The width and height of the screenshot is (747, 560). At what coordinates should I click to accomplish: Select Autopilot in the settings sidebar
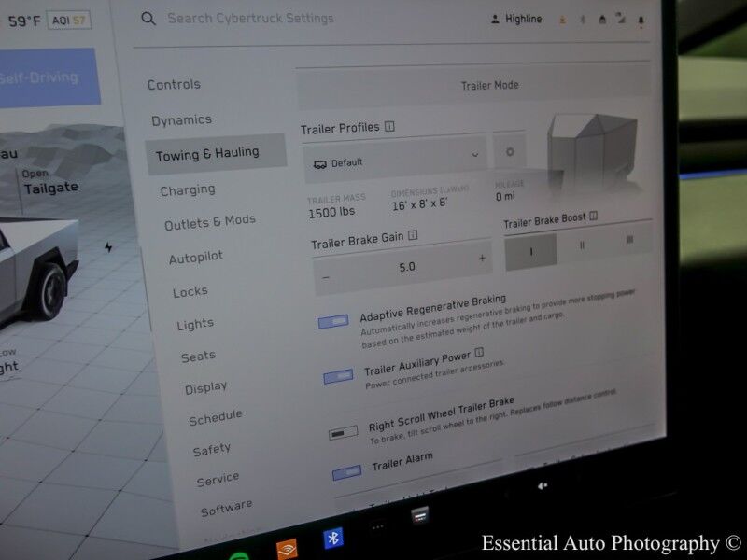(197, 258)
